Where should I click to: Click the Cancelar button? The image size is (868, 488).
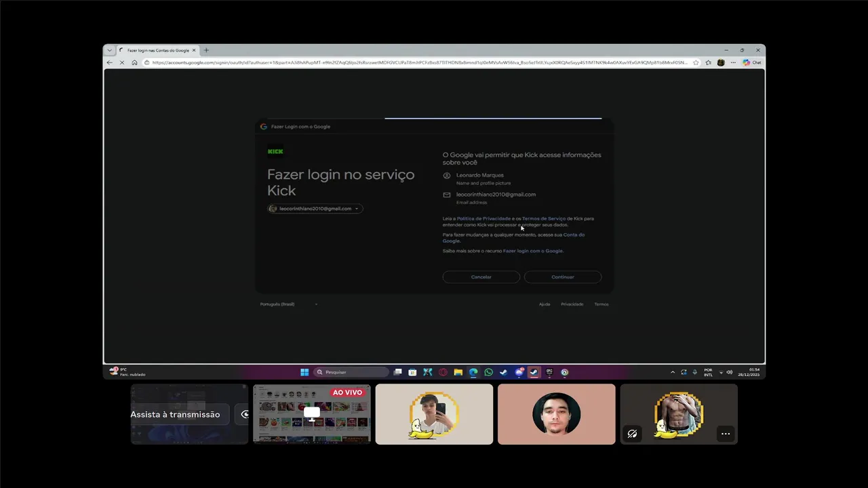[x=481, y=277]
